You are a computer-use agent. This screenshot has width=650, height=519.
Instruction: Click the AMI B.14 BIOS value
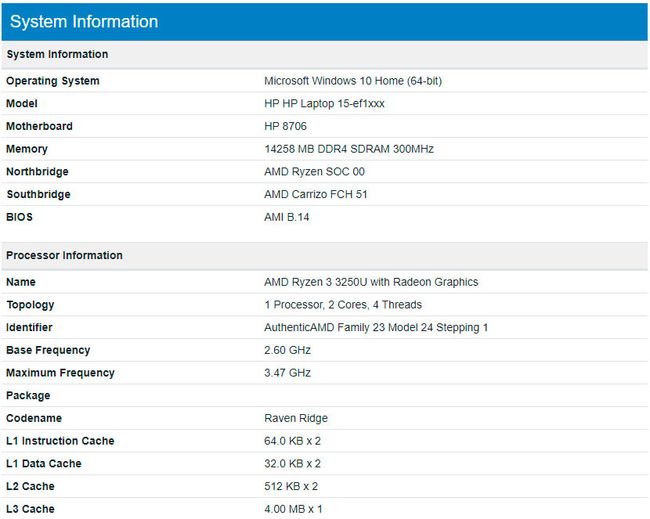(x=287, y=217)
